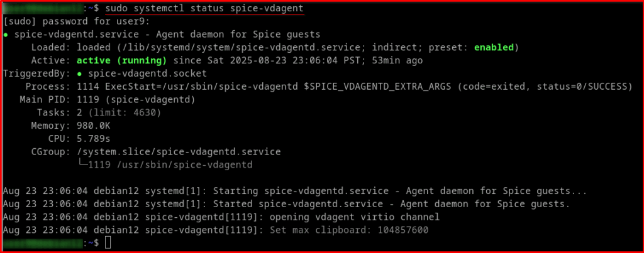Click the CPU time 5.789s

tap(93, 139)
